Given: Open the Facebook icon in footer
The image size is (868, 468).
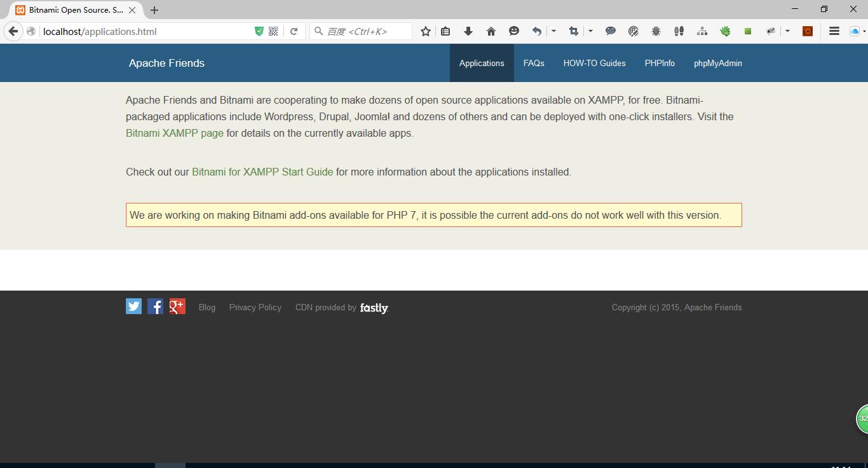Looking at the screenshot, I should (155, 306).
